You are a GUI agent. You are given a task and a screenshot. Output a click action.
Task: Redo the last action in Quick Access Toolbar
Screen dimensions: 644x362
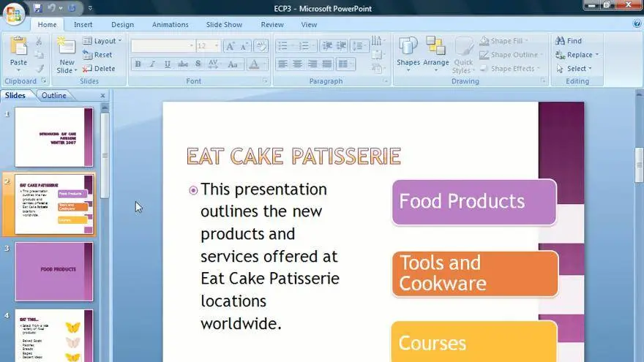72,8
